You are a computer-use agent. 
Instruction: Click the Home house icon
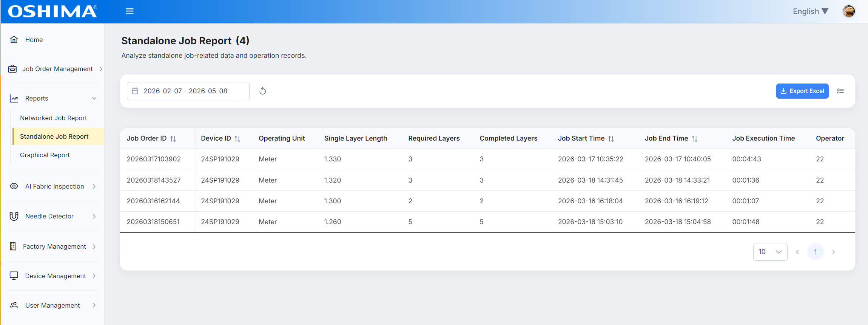click(14, 40)
